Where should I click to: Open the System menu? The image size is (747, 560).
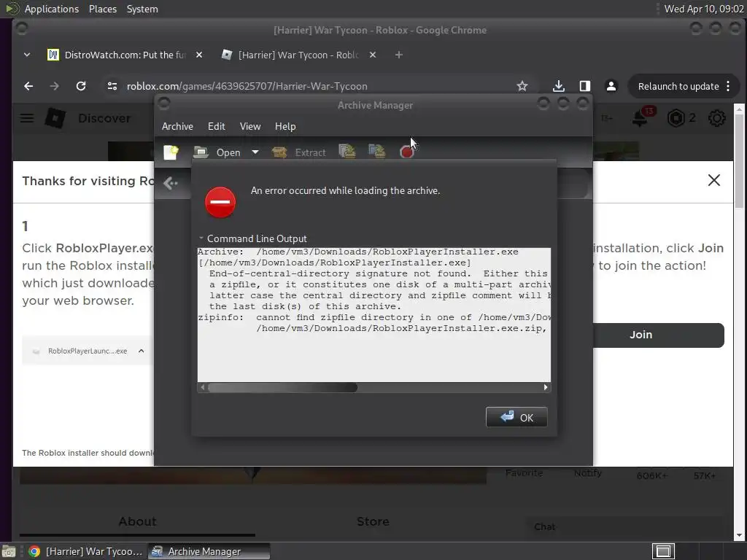coord(142,9)
